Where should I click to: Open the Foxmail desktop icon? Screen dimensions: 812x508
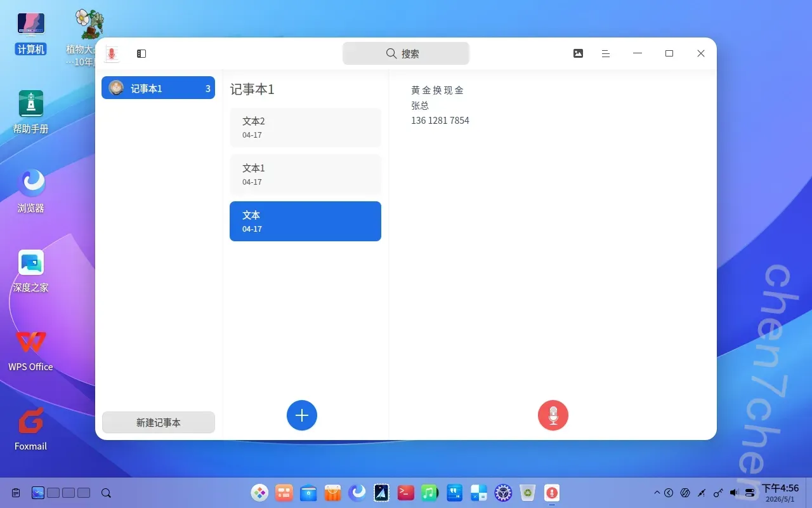pos(30,429)
